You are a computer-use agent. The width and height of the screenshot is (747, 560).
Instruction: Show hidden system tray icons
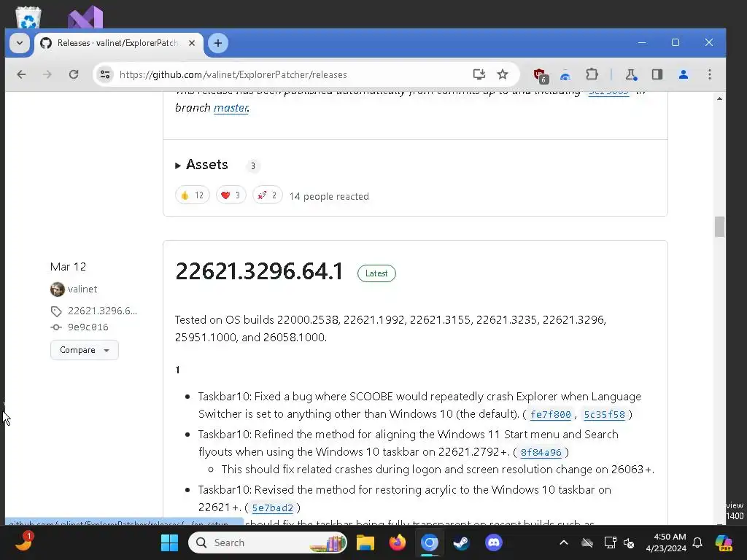coord(564,542)
